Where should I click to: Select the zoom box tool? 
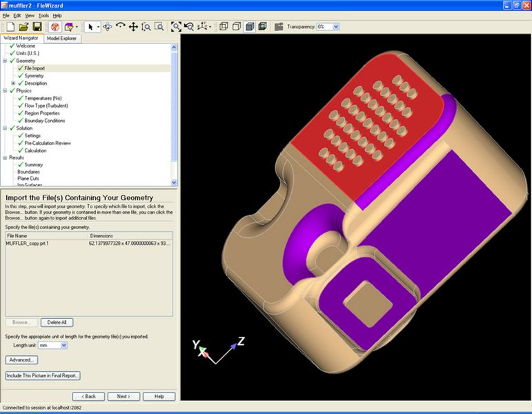pyautogui.click(x=159, y=27)
